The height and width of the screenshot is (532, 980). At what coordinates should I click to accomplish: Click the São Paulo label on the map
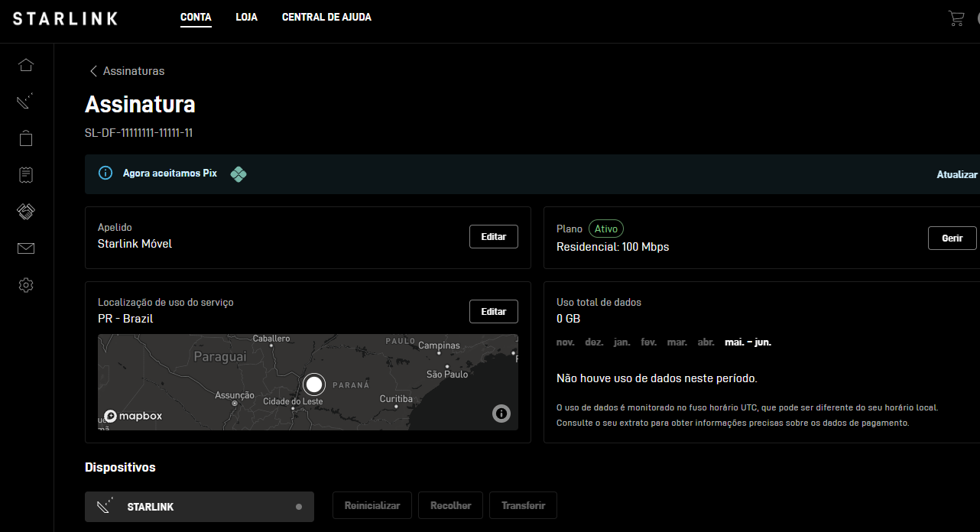(x=447, y=375)
